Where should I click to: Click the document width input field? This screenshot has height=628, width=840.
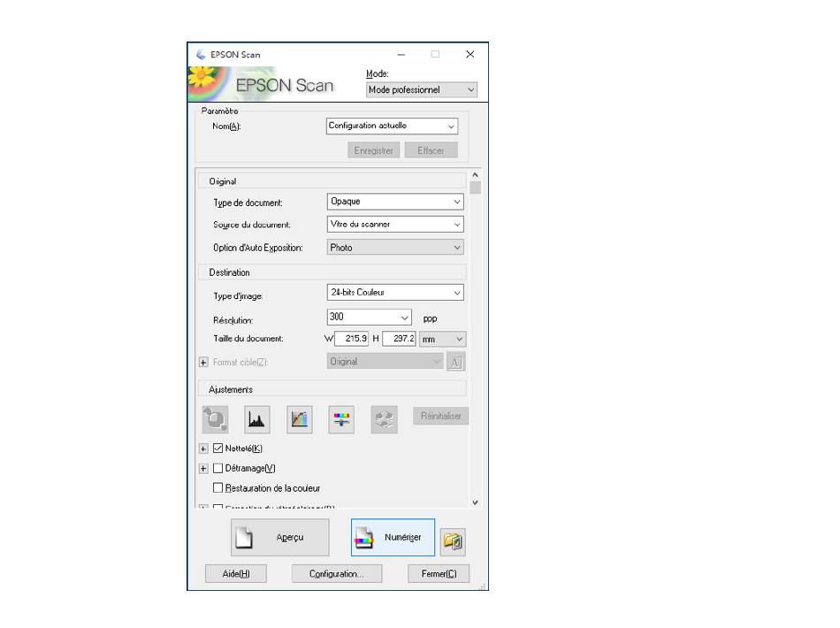[x=353, y=339]
